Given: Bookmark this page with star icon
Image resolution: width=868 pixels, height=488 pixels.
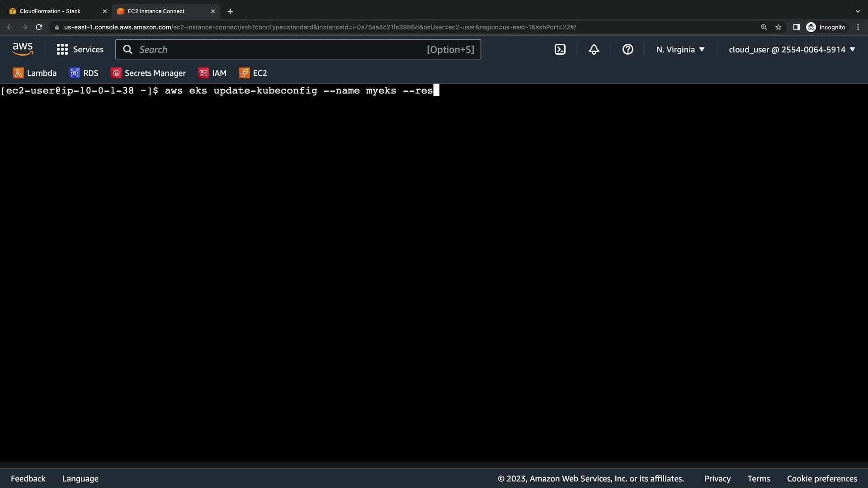Looking at the screenshot, I should (x=778, y=27).
